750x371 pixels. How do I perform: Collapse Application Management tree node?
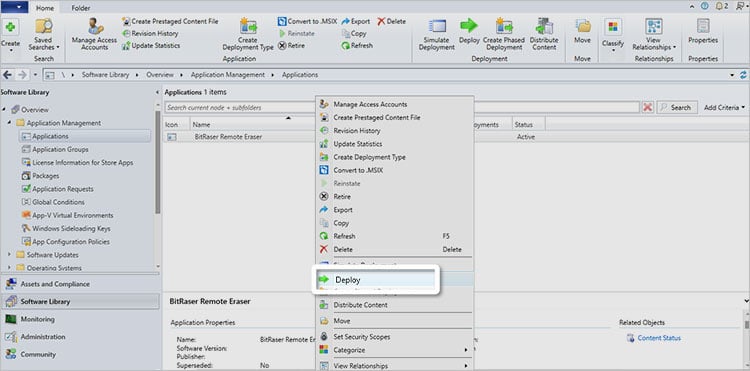[x=9, y=123]
